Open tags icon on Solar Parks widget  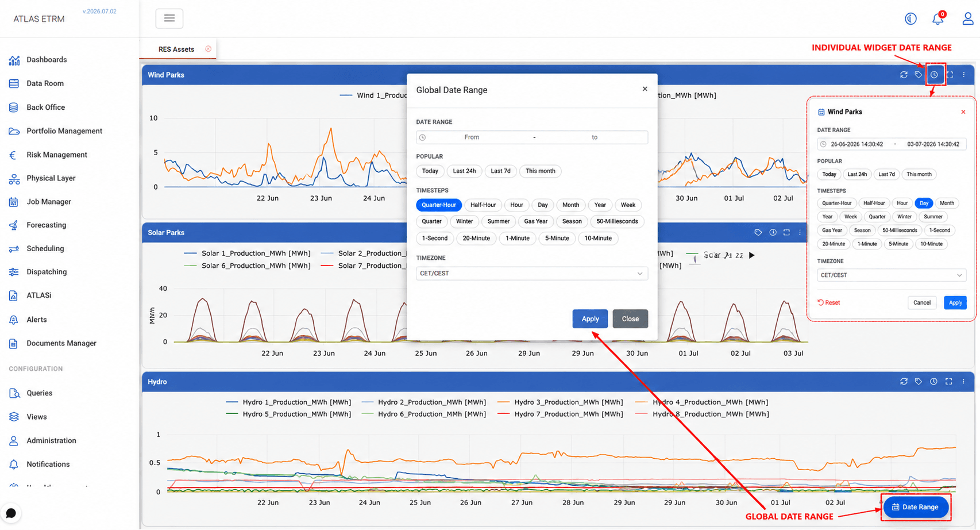pos(758,233)
